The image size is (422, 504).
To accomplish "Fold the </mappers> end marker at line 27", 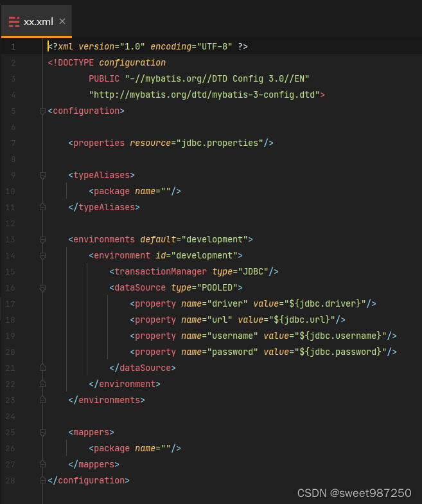I will pyautogui.click(x=42, y=464).
